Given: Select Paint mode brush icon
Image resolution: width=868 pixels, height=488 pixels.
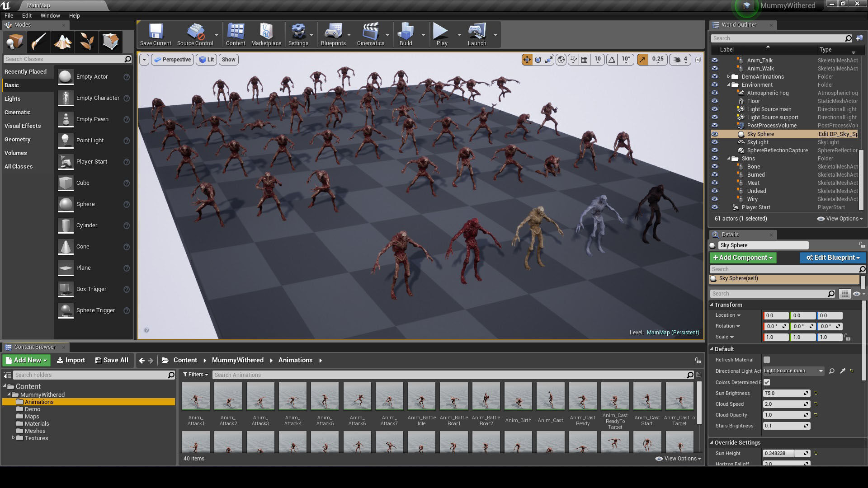Looking at the screenshot, I should coord(38,42).
